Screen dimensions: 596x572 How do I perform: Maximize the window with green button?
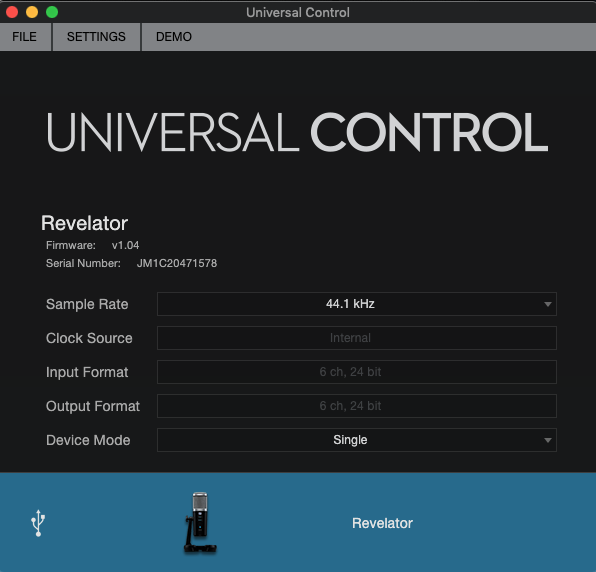pyautogui.click(x=52, y=12)
